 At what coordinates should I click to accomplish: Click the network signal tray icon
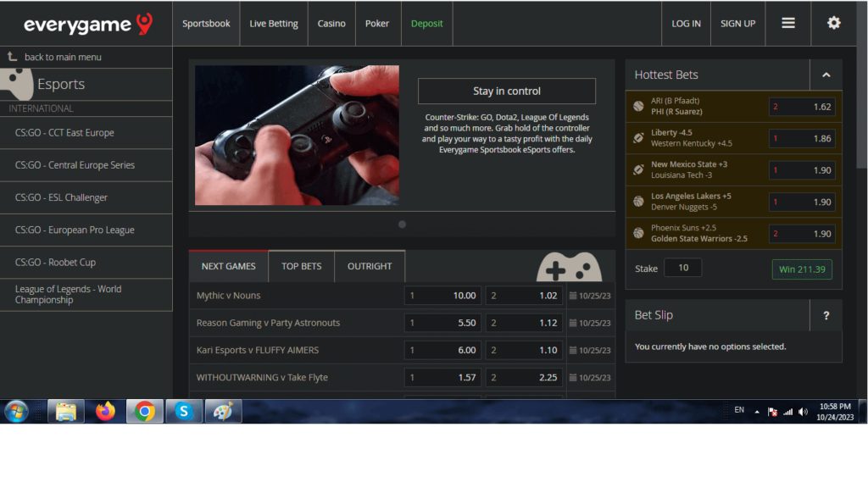click(x=787, y=412)
